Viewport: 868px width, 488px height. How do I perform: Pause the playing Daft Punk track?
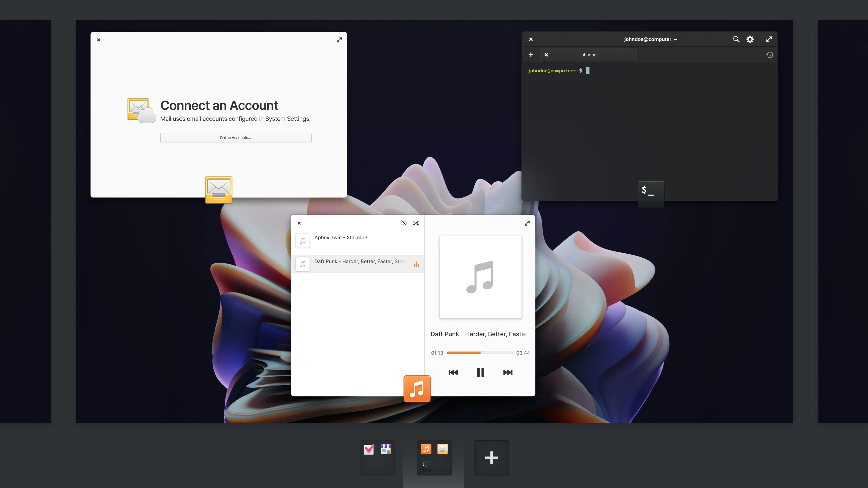pos(480,372)
